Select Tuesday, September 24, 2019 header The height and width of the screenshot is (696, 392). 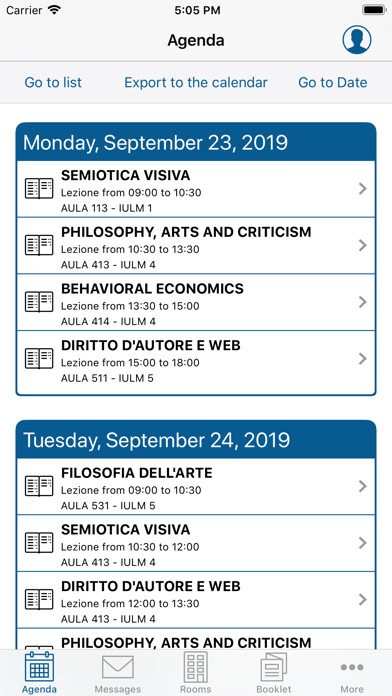(196, 439)
